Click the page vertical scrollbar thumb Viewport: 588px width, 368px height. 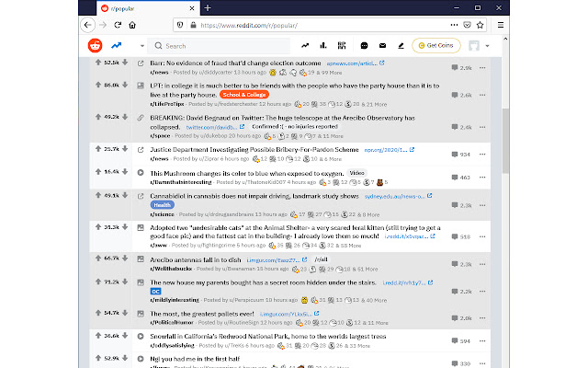505,141
